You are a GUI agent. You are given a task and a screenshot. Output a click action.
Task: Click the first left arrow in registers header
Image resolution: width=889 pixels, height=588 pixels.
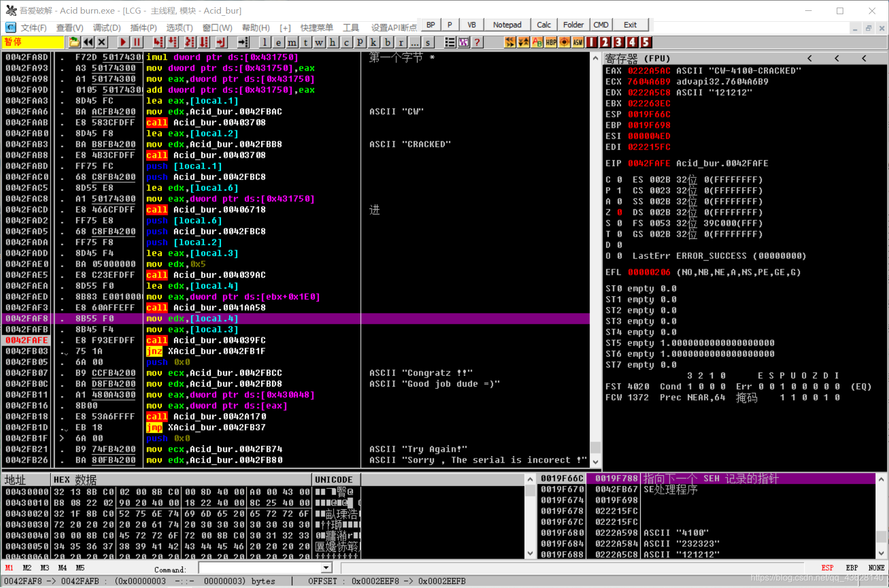(x=810, y=58)
